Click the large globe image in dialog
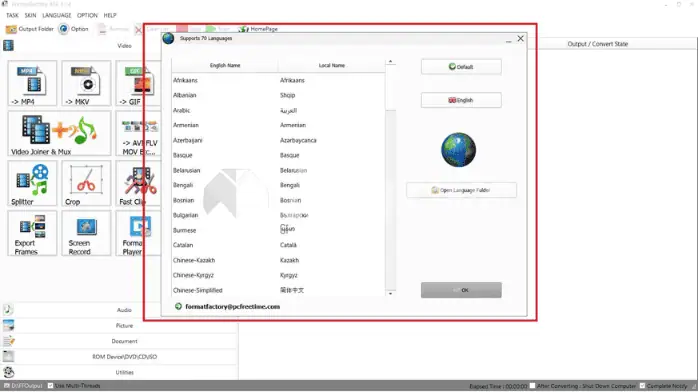 click(458, 150)
